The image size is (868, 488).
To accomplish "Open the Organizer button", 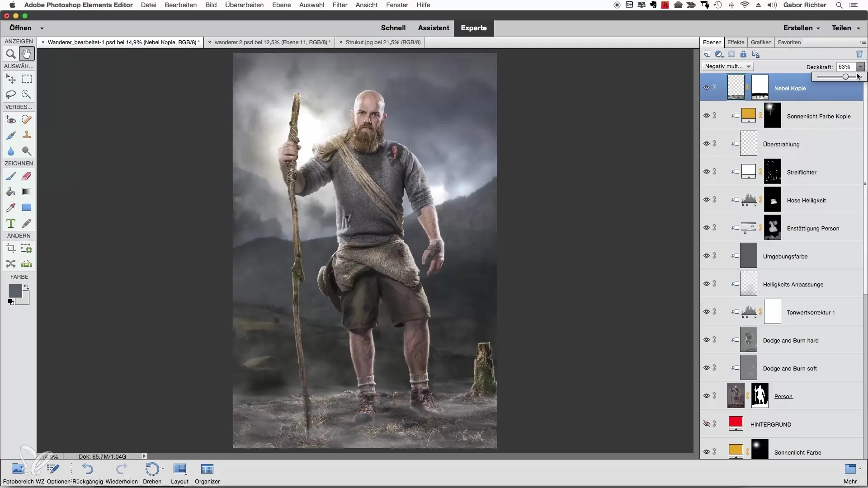I will click(208, 473).
